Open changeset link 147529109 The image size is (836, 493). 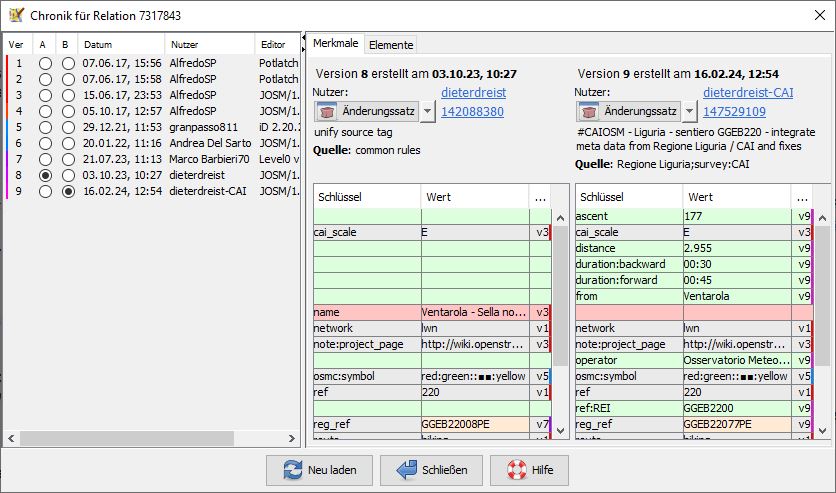point(734,112)
